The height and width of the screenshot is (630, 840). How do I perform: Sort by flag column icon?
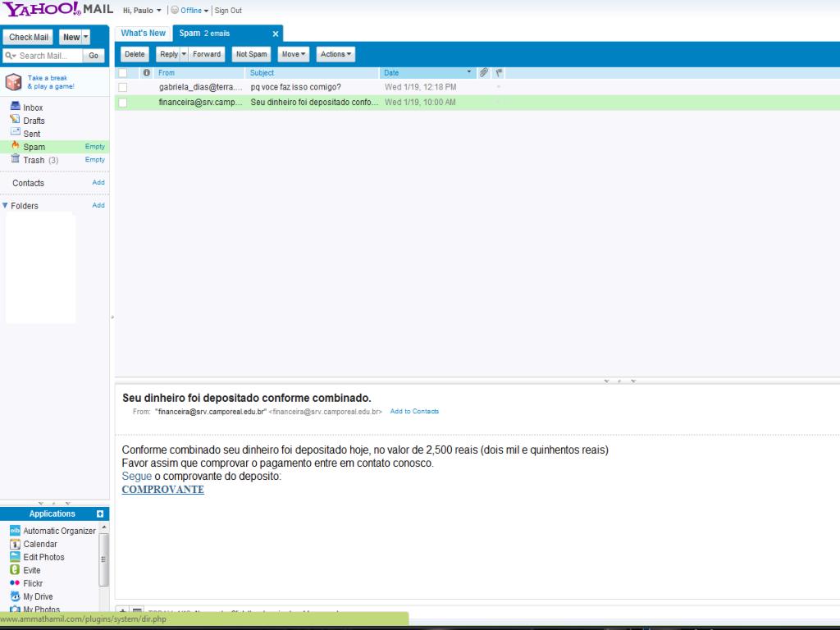point(499,72)
